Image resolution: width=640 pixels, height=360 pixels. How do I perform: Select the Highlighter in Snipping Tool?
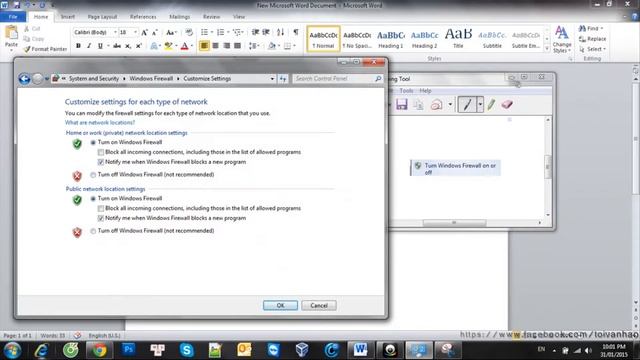click(x=491, y=104)
